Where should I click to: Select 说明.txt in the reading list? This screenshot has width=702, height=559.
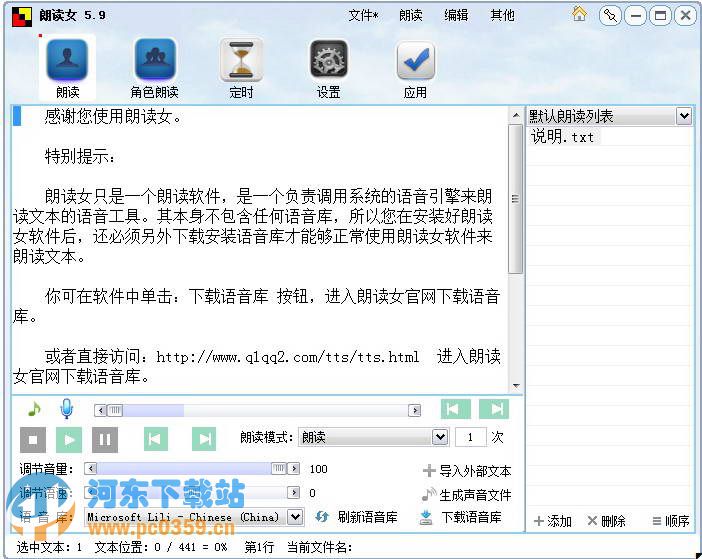click(x=563, y=137)
